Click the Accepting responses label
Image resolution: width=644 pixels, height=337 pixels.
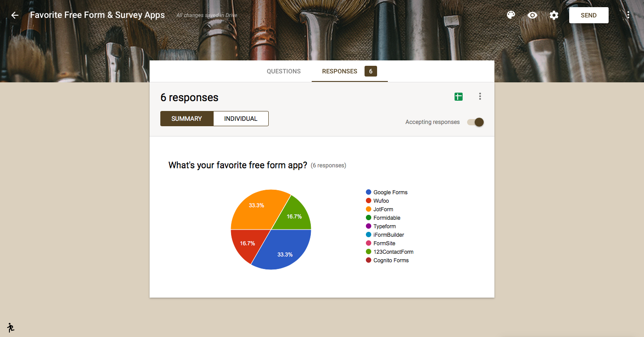click(x=433, y=122)
